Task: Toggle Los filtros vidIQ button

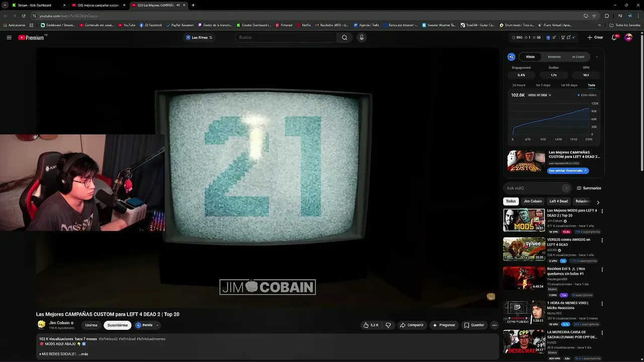Action: click(199, 38)
